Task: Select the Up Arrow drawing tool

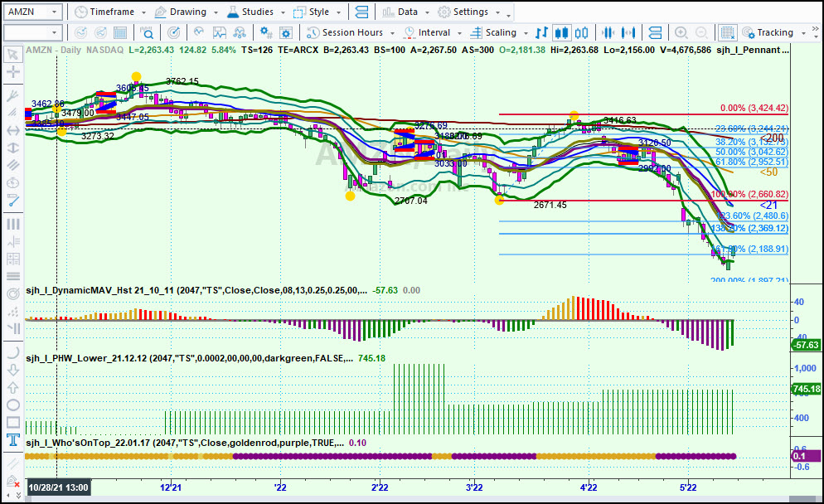Action: pos(13,387)
